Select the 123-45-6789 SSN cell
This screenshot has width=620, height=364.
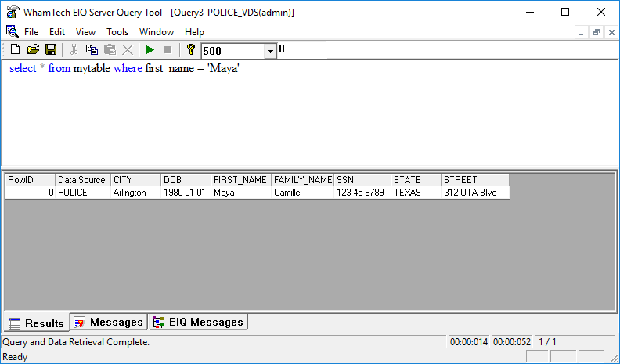pyautogui.click(x=362, y=193)
